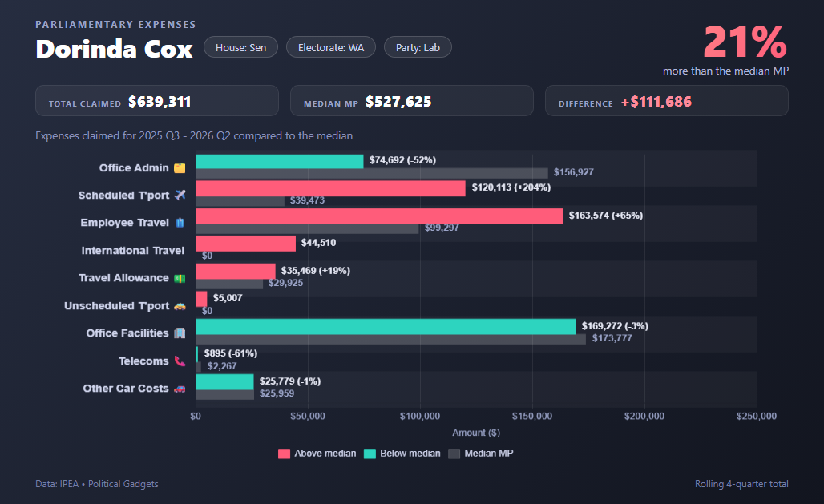
Task: Click the $99,297 median label
Action: [442, 228]
